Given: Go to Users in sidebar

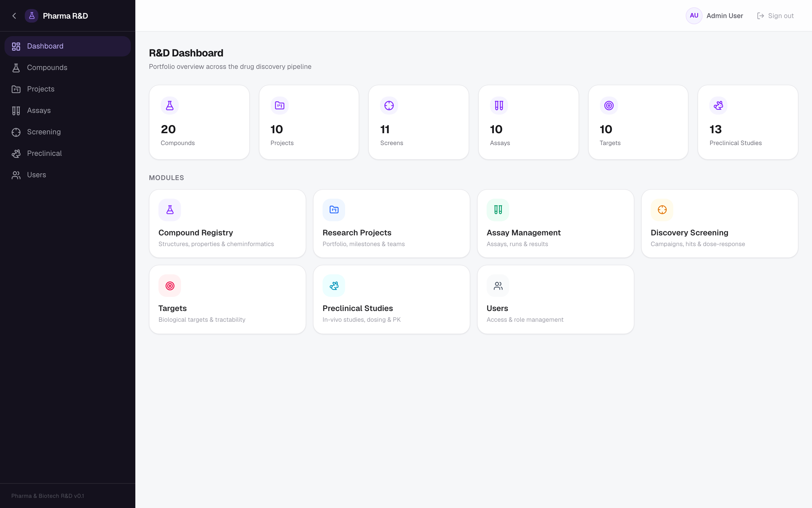Looking at the screenshot, I should (x=67, y=175).
